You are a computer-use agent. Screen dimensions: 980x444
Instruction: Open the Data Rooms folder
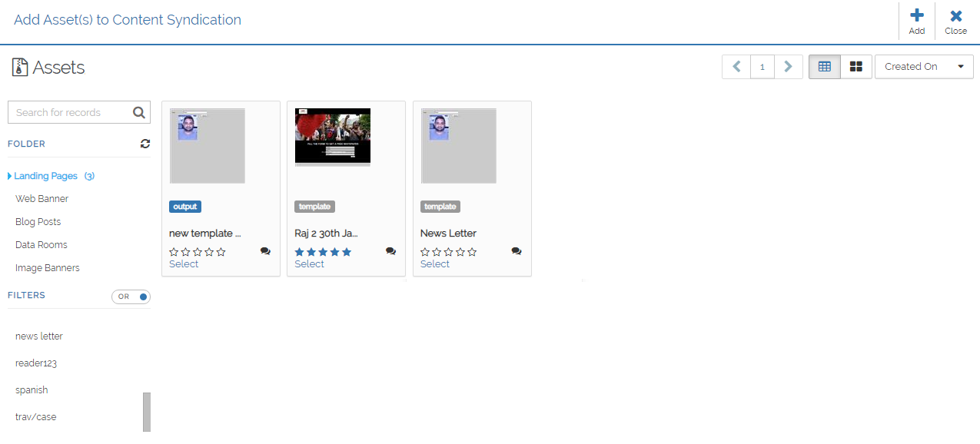click(42, 245)
